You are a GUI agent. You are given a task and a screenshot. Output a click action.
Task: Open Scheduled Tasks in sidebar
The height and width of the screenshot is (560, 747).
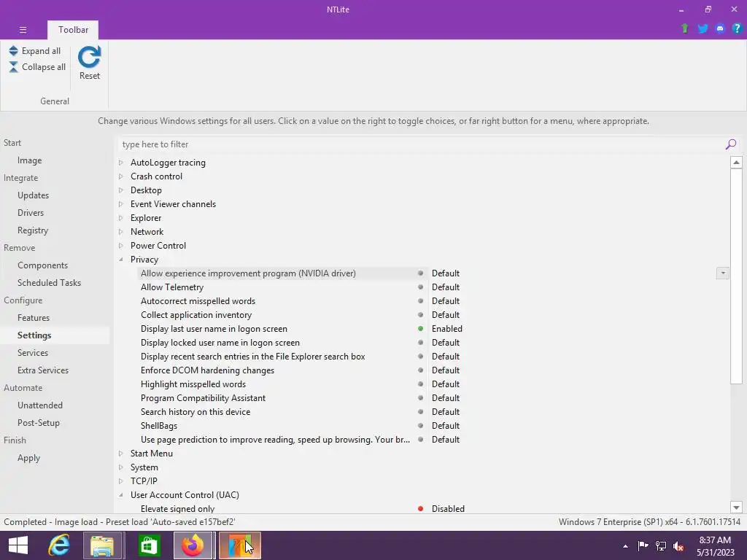tap(49, 283)
